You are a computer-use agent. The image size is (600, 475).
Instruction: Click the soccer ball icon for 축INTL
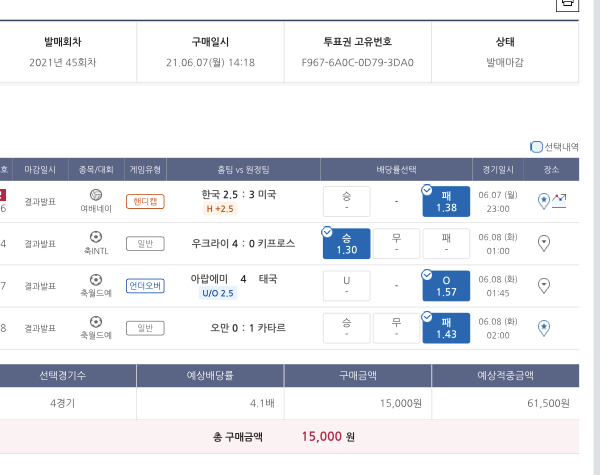[x=96, y=236]
